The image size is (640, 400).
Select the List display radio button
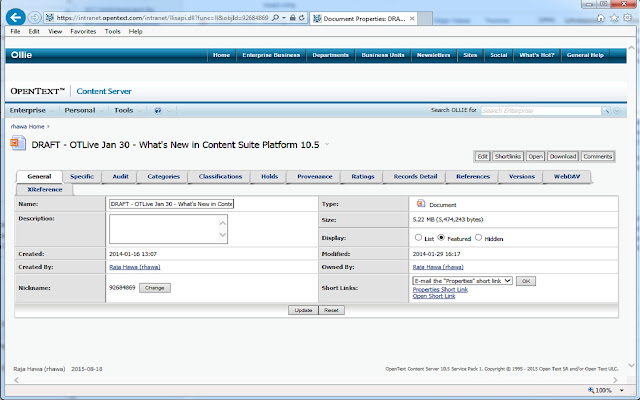418,237
